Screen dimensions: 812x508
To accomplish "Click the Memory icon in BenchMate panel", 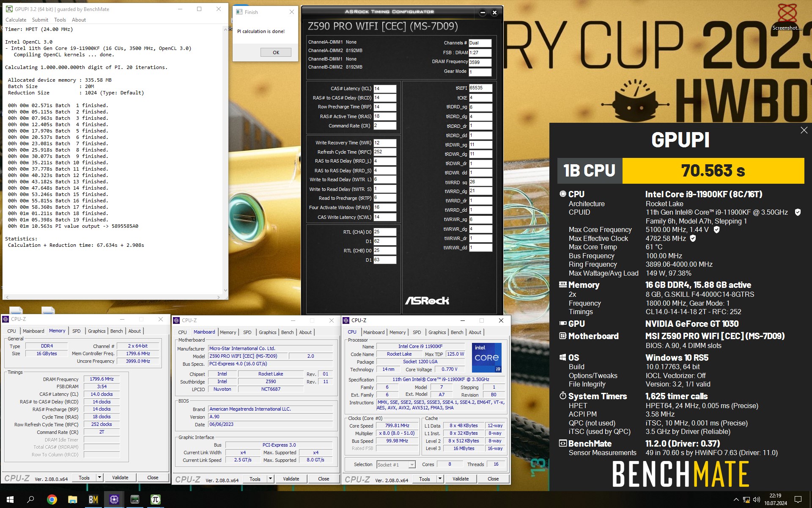I will (x=563, y=284).
